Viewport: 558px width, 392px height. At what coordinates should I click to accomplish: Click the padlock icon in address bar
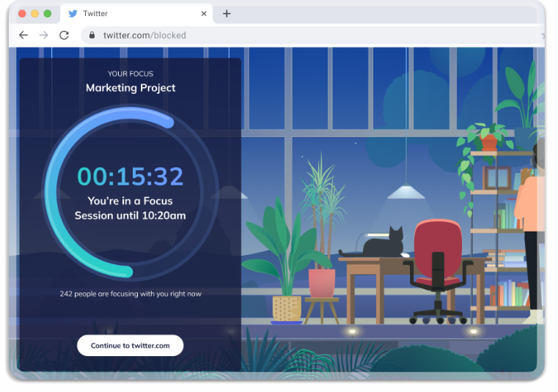click(x=92, y=35)
